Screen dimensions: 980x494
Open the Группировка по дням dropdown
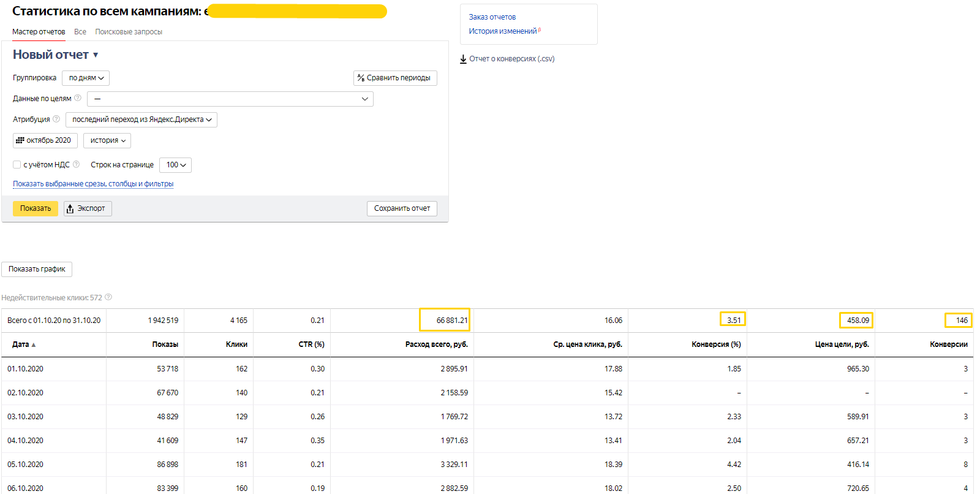(86, 78)
